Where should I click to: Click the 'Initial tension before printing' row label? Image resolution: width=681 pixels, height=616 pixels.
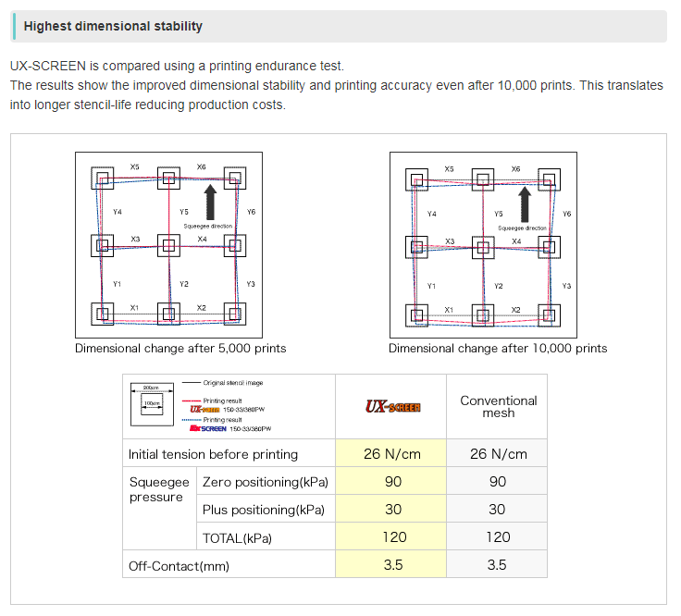point(214,454)
